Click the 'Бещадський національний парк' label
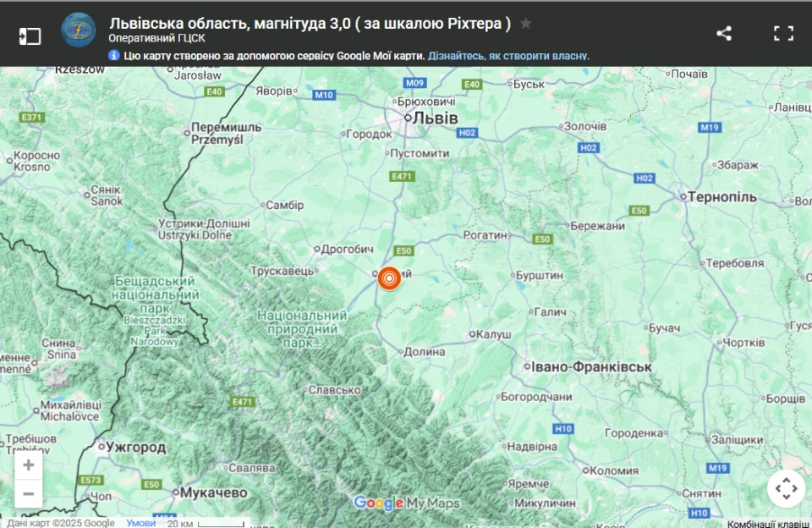The height and width of the screenshot is (528, 812). pyautogui.click(x=154, y=294)
